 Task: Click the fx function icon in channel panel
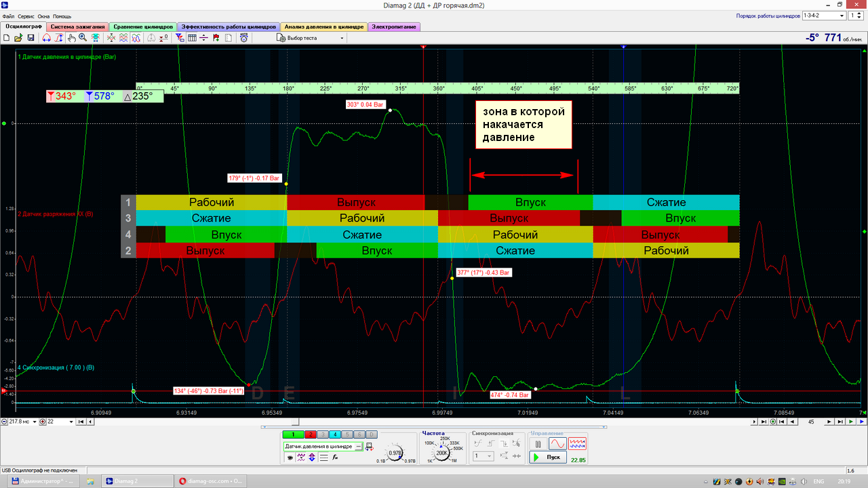[x=335, y=457]
